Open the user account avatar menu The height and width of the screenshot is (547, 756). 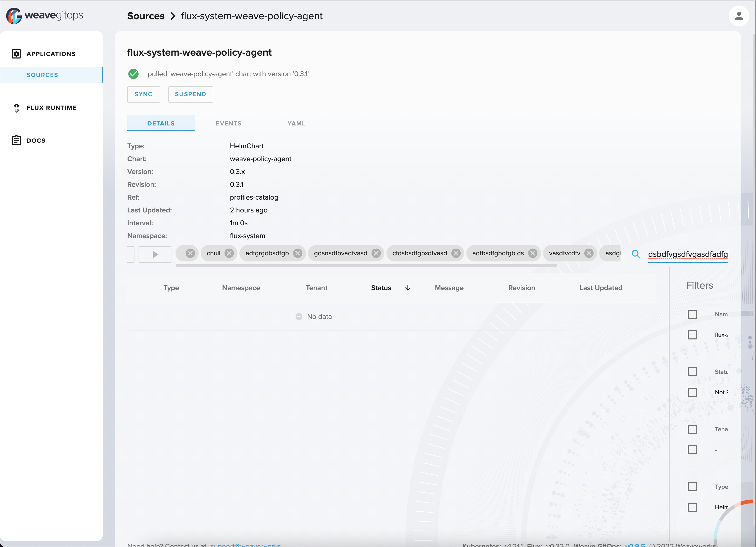(x=739, y=16)
